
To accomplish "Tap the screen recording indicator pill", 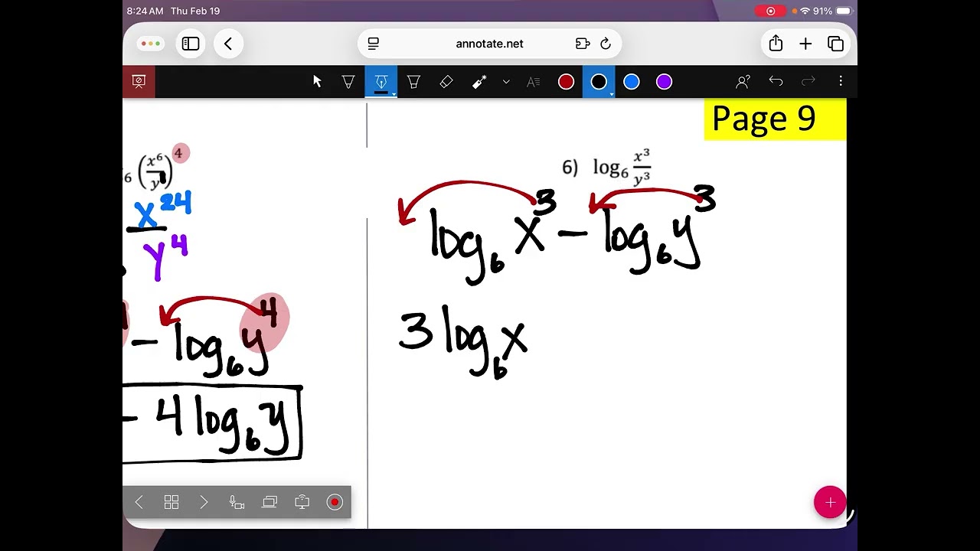I will [770, 11].
